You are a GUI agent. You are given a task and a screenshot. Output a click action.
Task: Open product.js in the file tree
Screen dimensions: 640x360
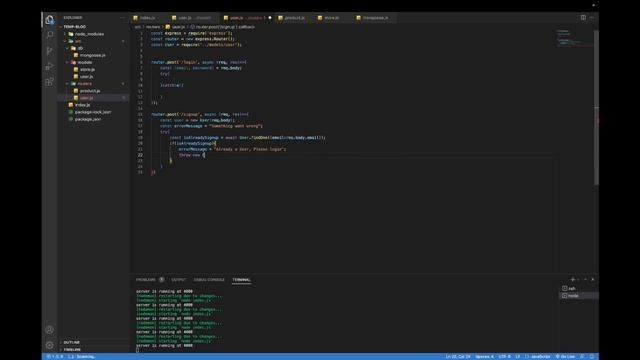click(90, 91)
